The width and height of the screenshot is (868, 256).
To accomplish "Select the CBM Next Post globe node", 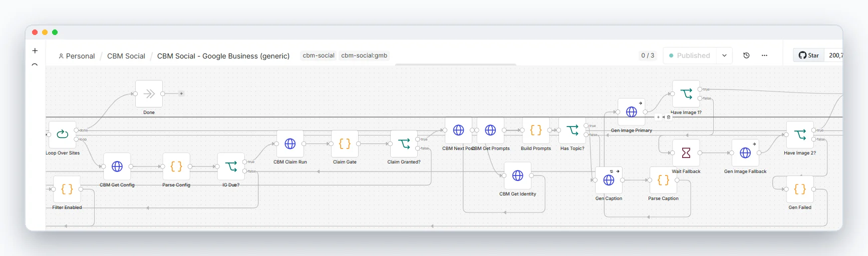I will (458, 130).
